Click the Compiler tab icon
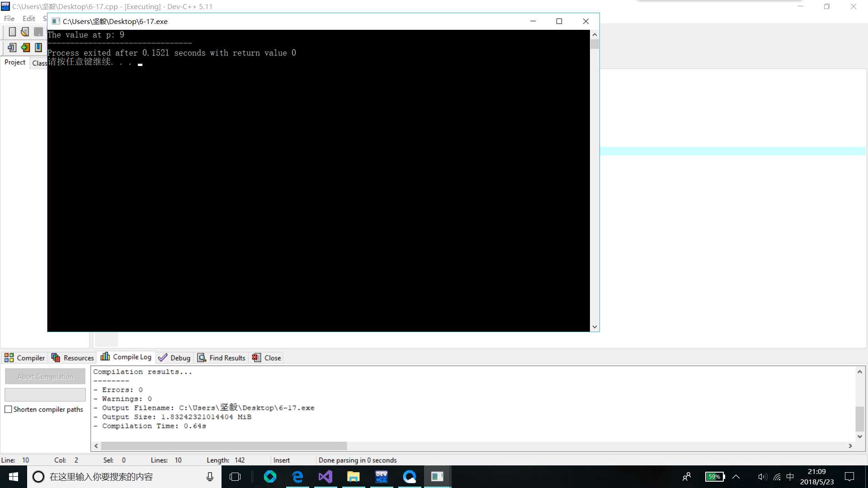The image size is (868, 488). 9,357
